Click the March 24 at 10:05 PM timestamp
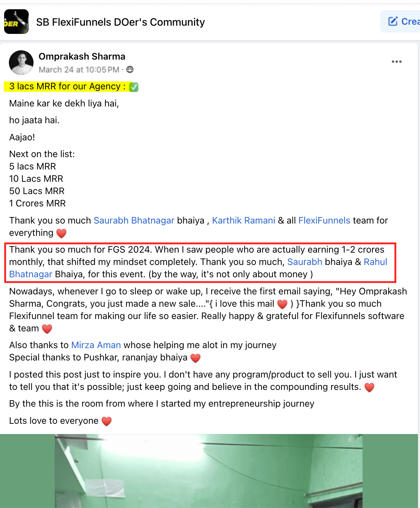Image resolution: width=420 pixels, height=508 pixels. point(79,70)
